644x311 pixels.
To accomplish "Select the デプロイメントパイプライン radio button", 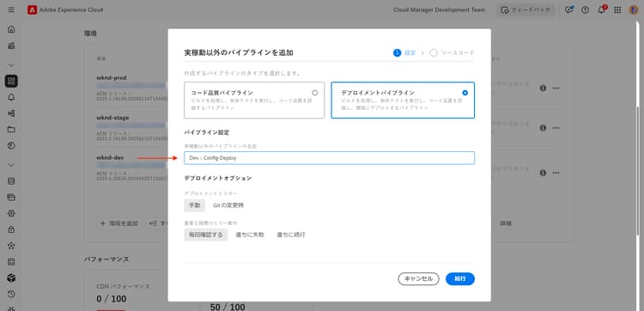I will pos(465,93).
